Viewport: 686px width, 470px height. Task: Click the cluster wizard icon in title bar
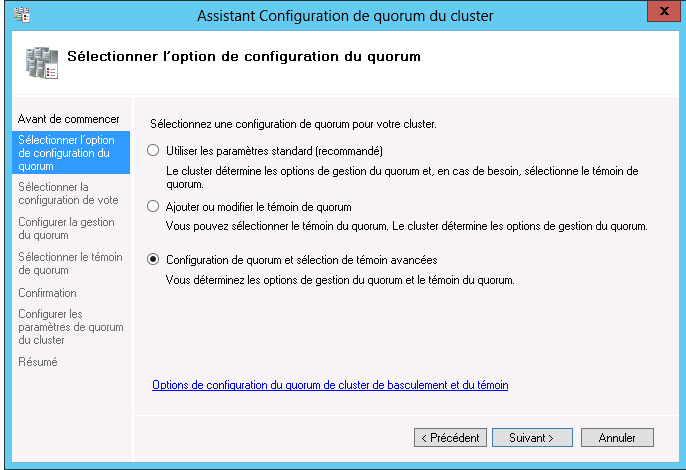(21, 15)
